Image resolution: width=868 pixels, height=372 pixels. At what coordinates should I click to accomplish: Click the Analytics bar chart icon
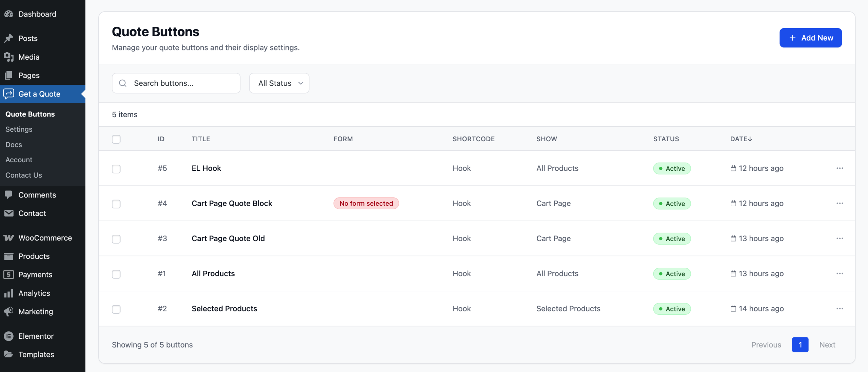click(8, 293)
